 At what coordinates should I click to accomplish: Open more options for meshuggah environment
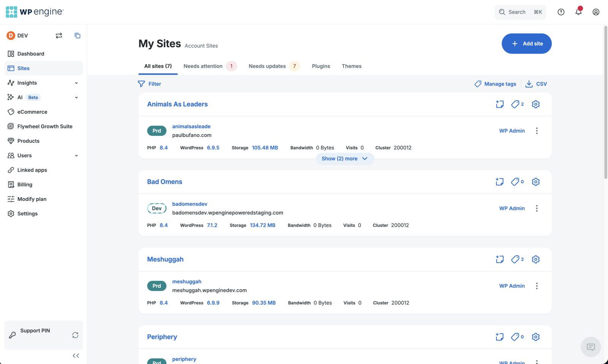[537, 286]
